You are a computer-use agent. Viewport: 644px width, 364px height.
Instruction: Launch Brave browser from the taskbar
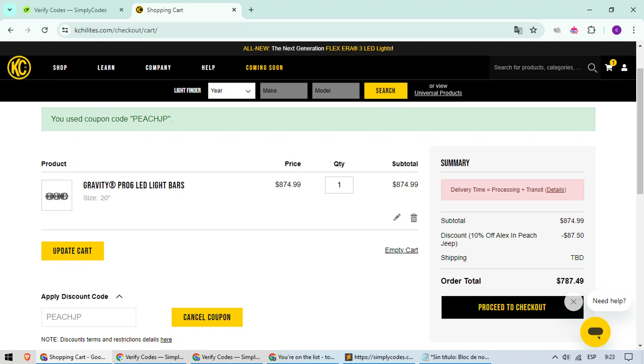tap(27, 357)
